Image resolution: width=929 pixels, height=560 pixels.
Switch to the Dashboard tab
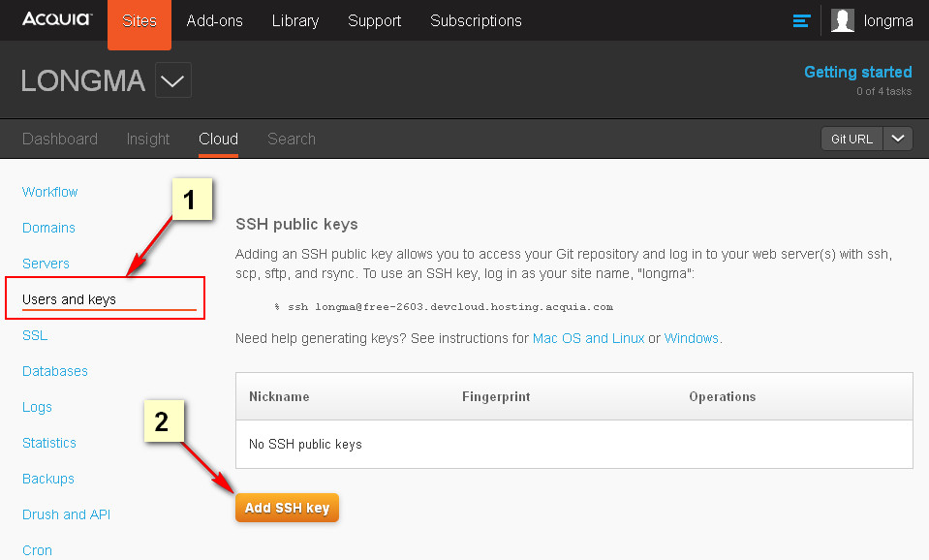tap(60, 139)
